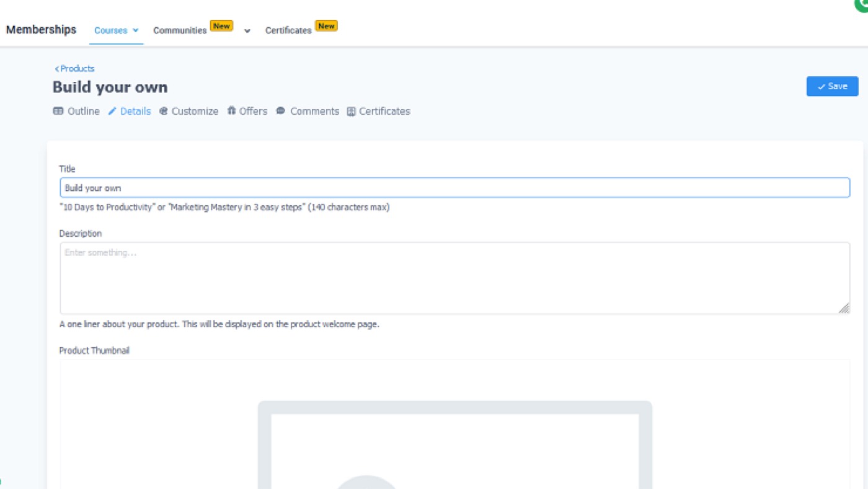Select the Details tab with pencil icon

[x=130, y=112]
